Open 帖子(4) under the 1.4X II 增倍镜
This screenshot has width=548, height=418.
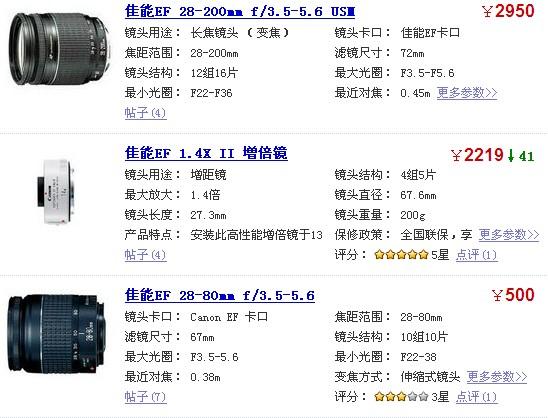(145, 255)
